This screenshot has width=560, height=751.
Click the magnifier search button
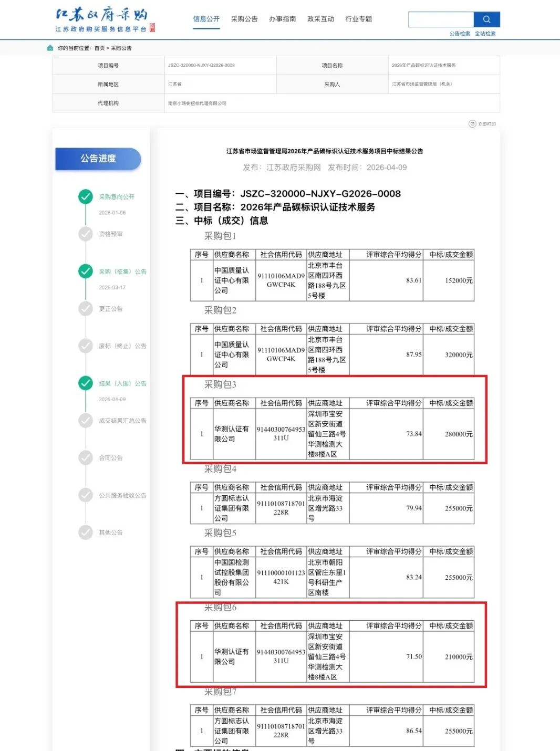tap(486, 19)
